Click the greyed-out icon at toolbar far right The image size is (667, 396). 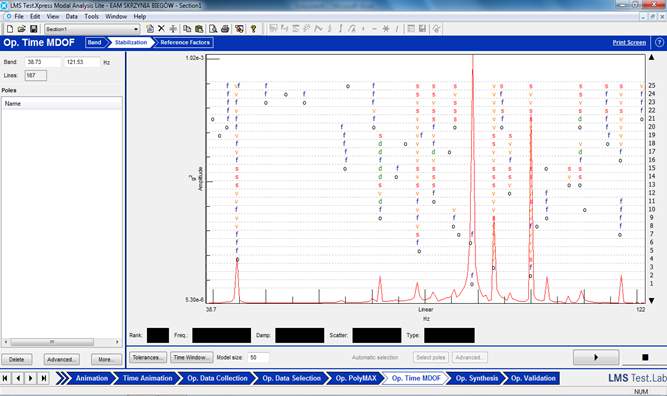[x=436, y=28]
